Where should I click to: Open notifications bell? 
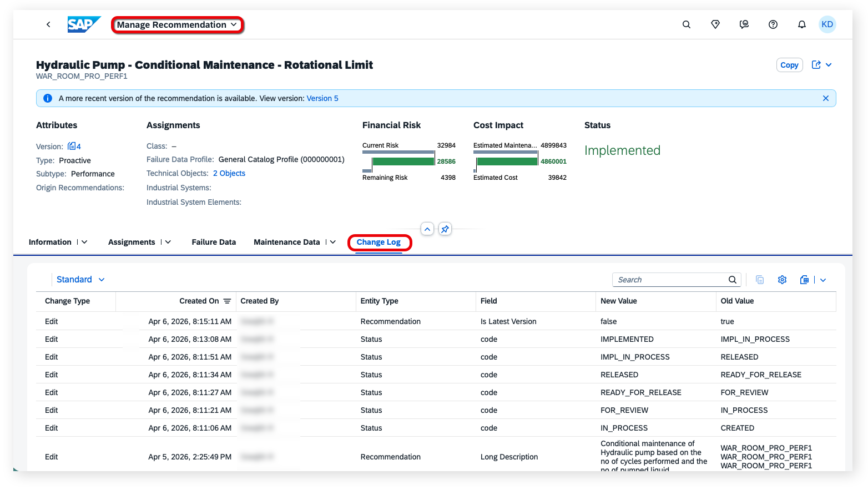[802, 24]
